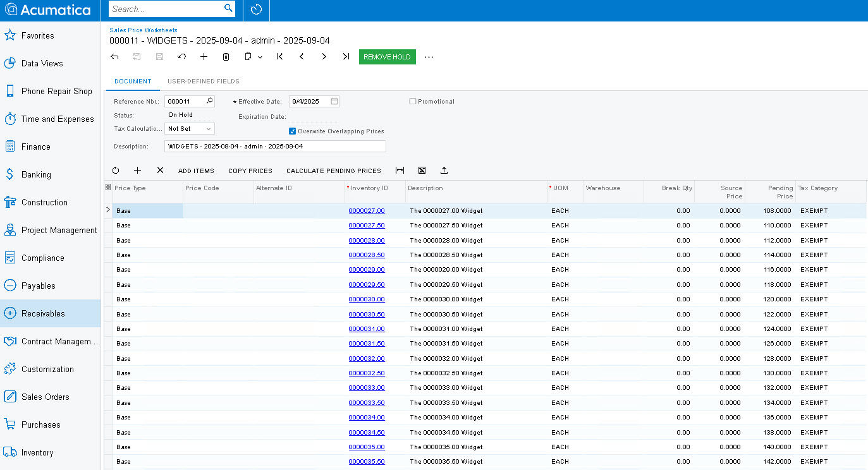Refresh the price grid

point(116,171)
